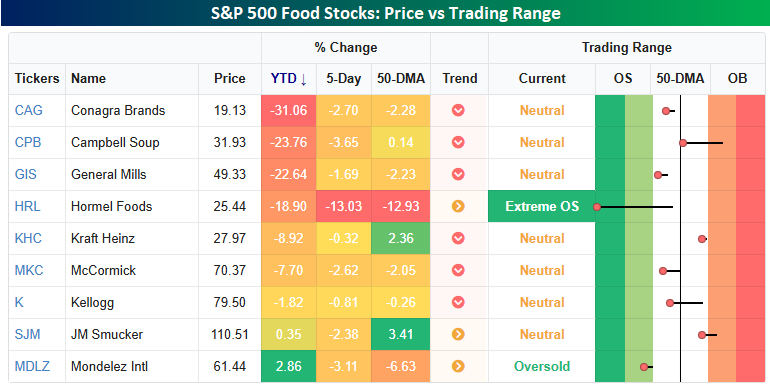770x386 pixels.
Task: Click the Kellogg downtrend icon
Action: [x=458, y=302]
